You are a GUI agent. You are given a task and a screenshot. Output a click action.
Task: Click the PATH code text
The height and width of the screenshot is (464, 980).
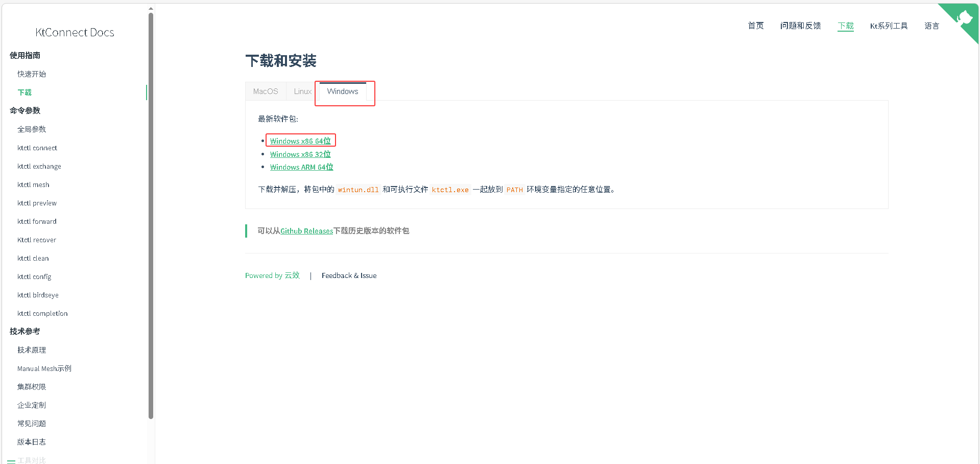tap(515, 190)
